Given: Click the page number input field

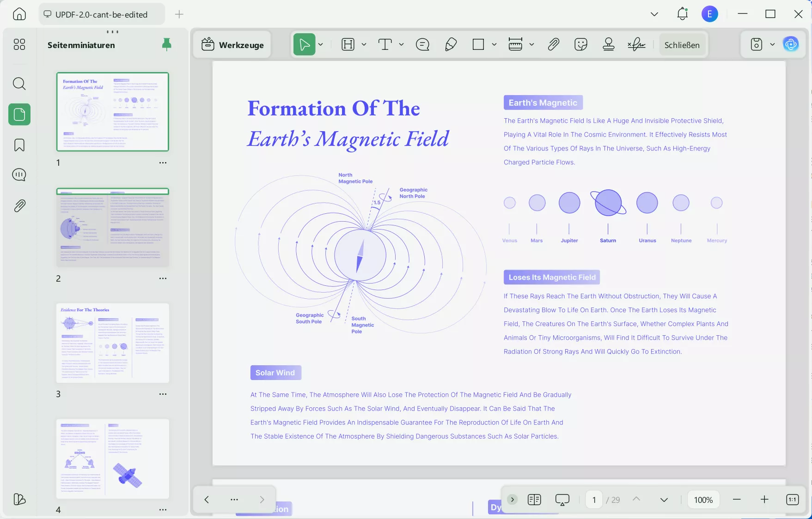Looking at the screenshot, I should point(594,500).
